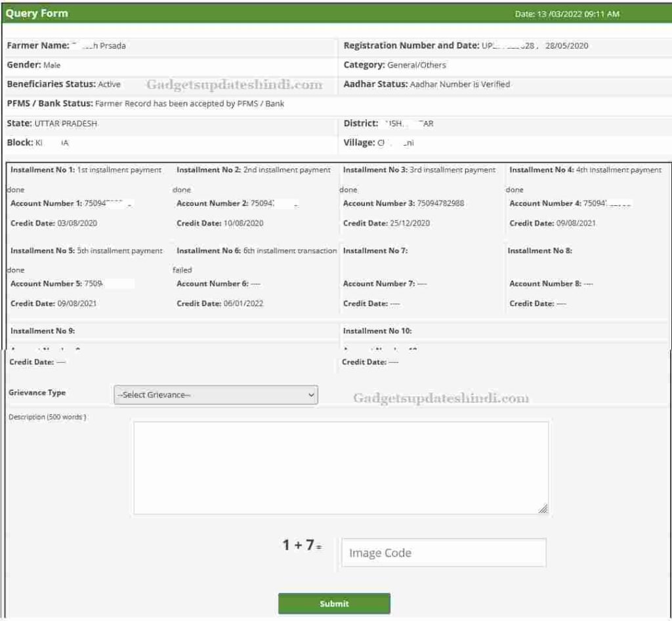Viewport: 672px width, 621px height.
Task: Click the Description box resize handle
Action: pos(543,509)
